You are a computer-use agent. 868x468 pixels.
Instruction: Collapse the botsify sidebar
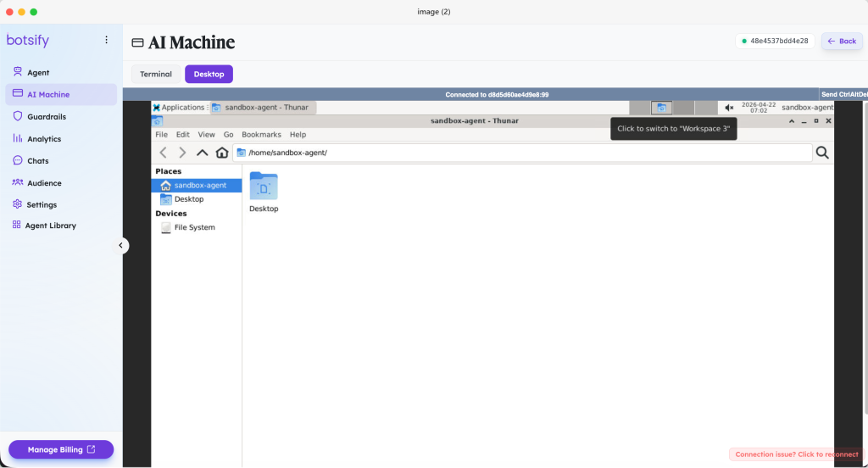(x=120, y=245)
